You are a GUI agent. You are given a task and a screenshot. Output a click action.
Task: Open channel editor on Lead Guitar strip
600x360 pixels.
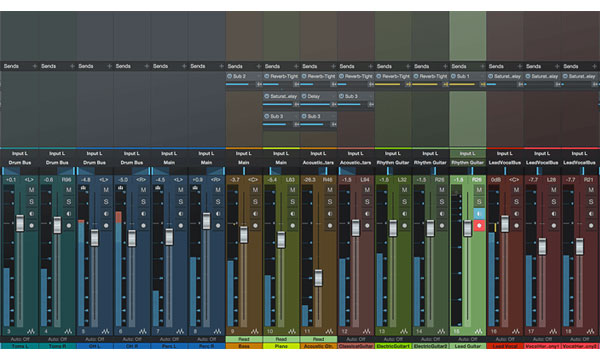(x=478, y=331)
